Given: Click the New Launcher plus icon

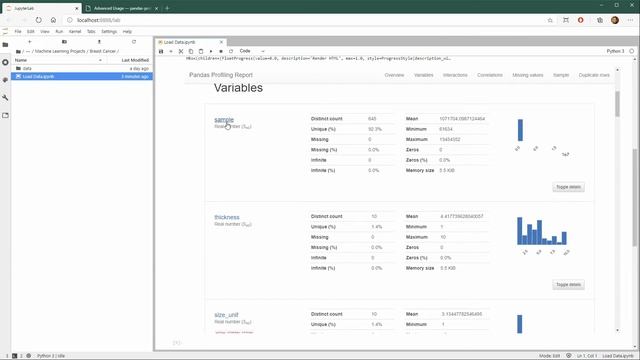Looking at the screenshot, I should [x=29, y=42].
